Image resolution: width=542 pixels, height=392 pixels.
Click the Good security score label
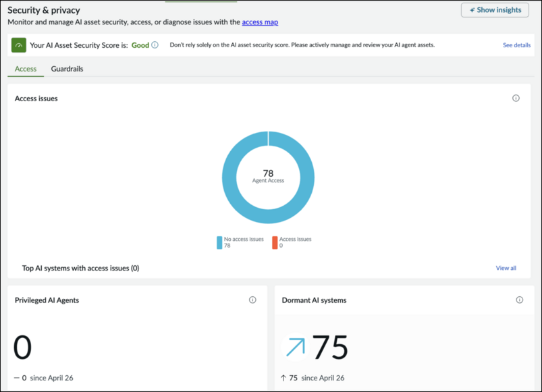(140, 45)
